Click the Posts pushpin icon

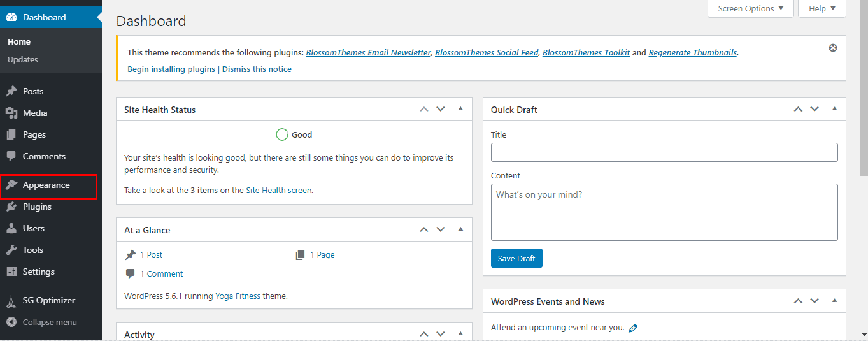pyautogui.click(x=11, y=91)
